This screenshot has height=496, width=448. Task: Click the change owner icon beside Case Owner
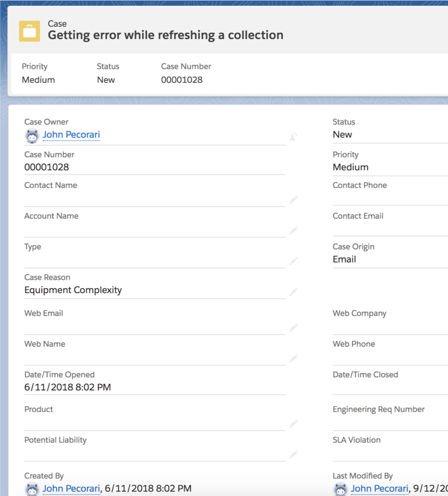tap(293, 137)
